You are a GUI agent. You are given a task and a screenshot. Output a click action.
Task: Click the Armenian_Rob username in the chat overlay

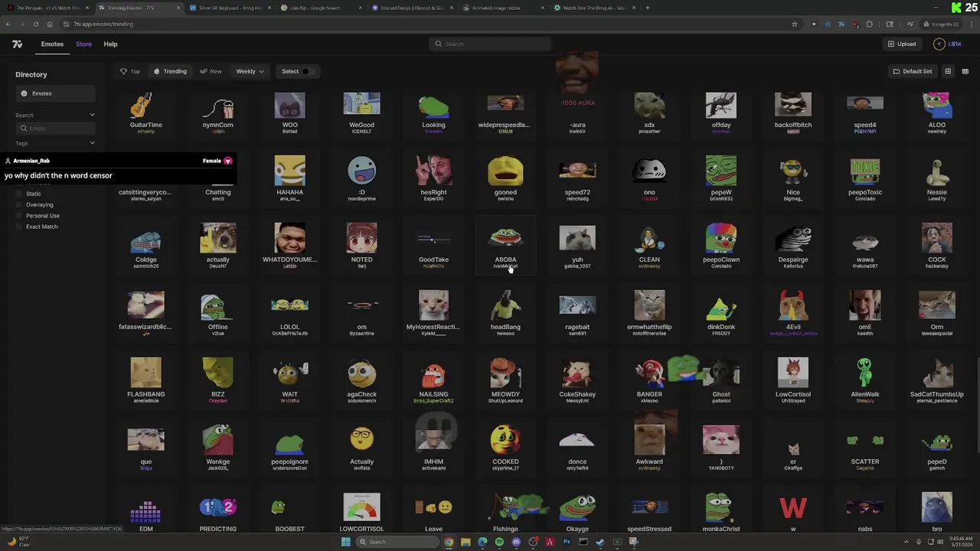click(31, 161)
